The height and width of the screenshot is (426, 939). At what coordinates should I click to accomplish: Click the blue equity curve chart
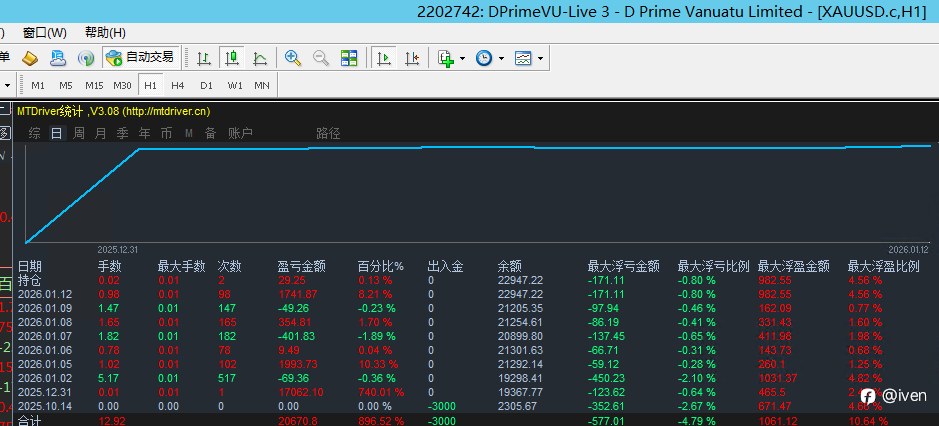coord(478,193)
